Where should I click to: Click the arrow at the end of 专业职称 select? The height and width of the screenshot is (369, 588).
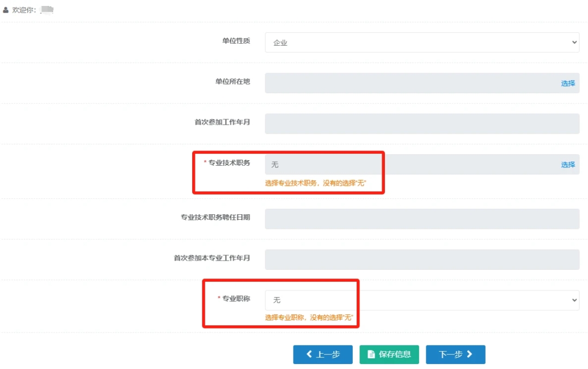[574, 300]
